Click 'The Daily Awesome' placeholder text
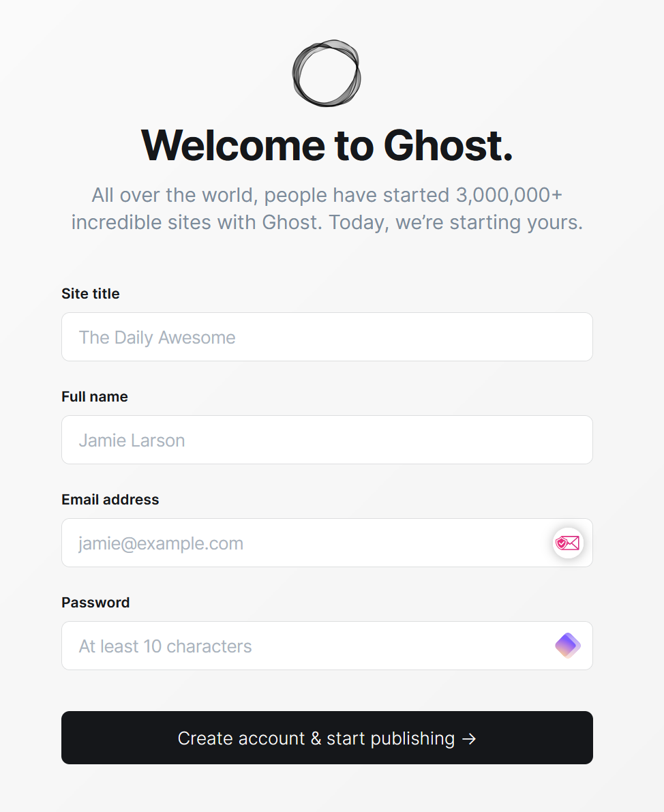 pos(157,337)
